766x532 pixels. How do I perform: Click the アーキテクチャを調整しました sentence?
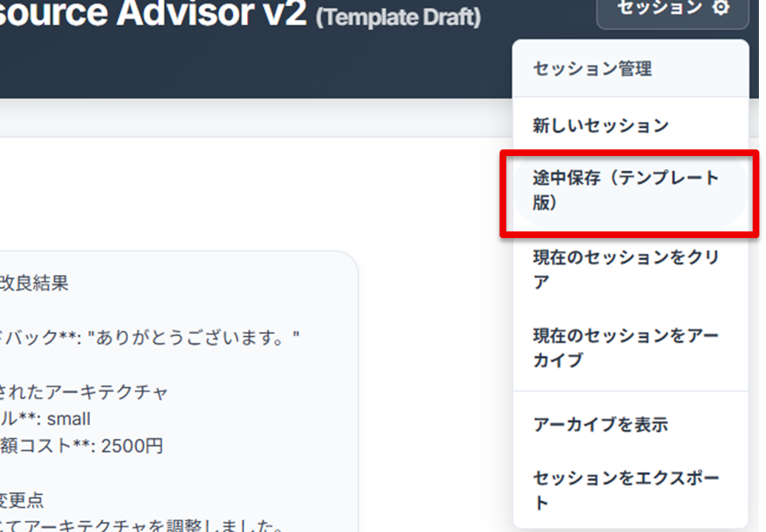(x=142, y=526)
